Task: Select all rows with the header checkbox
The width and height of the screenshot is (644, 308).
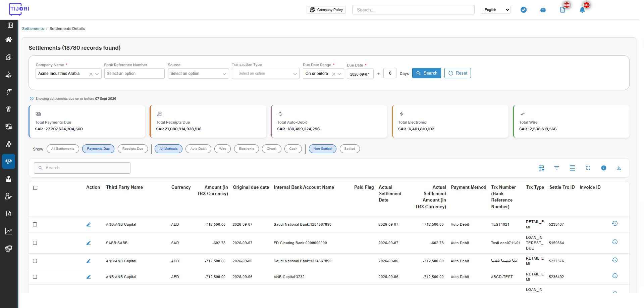Action: tap(35, 188)
